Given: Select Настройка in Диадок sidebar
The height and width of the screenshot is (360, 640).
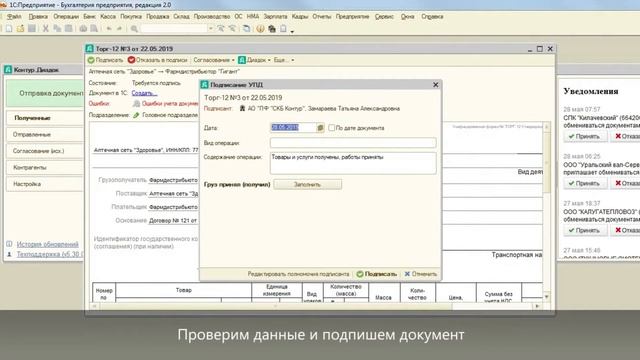Looking at the screenshot, I should click(45, 184).
